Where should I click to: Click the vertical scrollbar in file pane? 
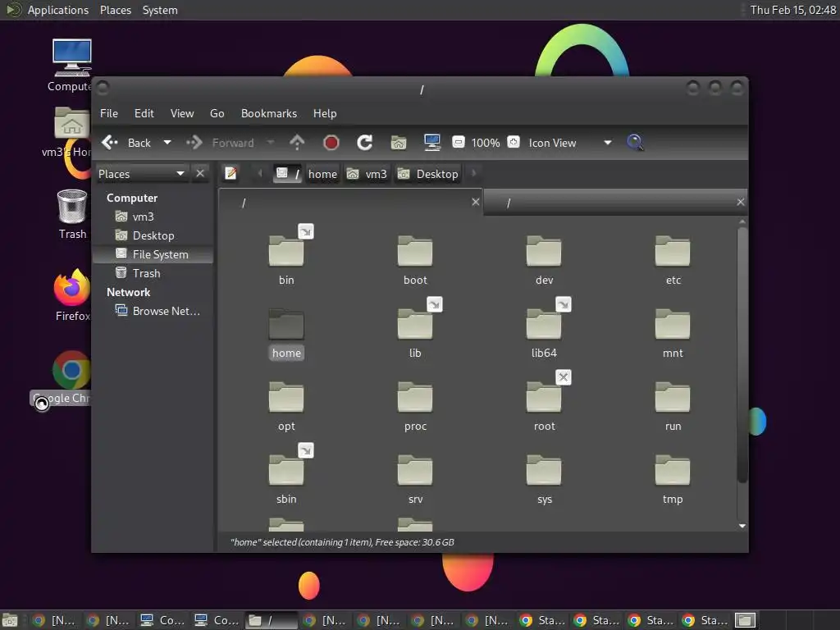coord(742,354)
